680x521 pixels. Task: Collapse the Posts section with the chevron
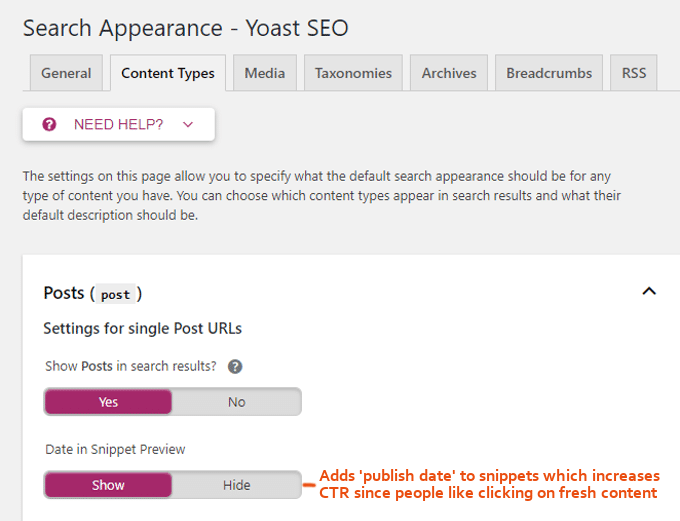649,292
